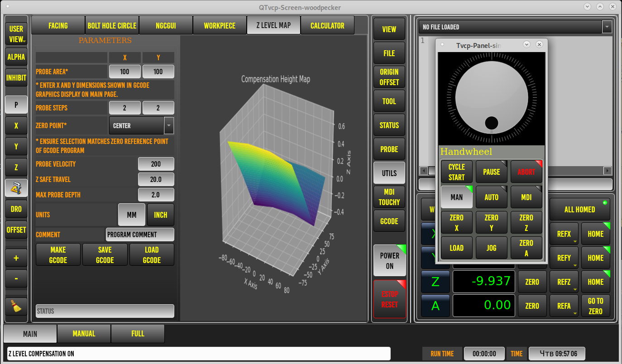Click the ALL HOMED button
Screen dimensions: 622x364
coord(580,209)
